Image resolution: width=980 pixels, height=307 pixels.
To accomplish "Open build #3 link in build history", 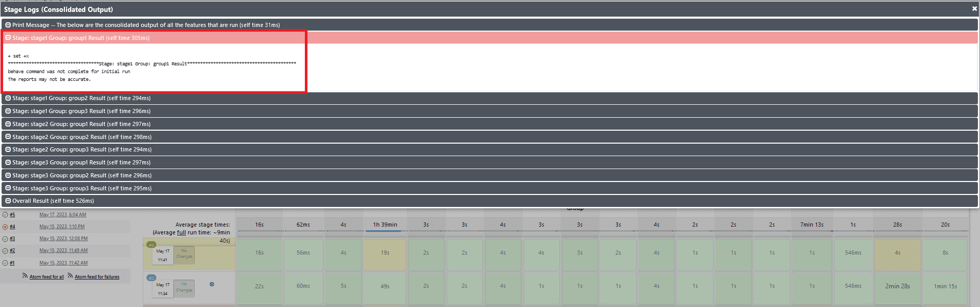I will [12, 239].
